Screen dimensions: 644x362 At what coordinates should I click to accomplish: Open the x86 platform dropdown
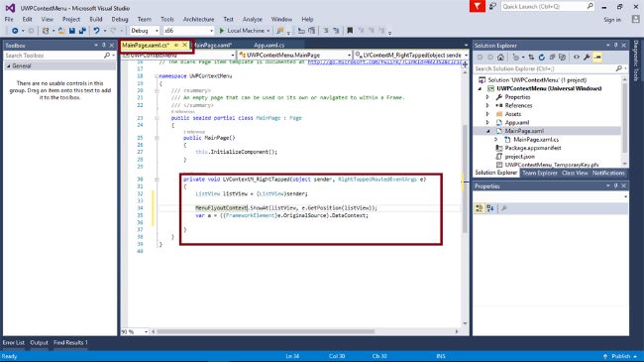pyautogui.click(x=188, y=31)
